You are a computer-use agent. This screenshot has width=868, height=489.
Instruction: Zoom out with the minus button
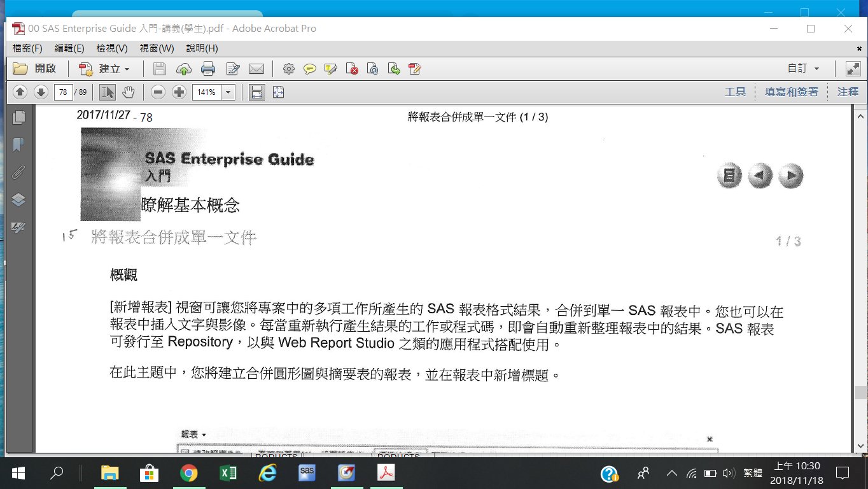[x=158, y=92]
